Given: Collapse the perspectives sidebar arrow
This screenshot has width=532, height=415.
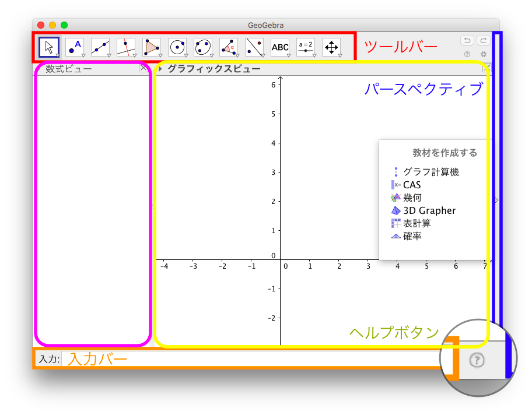Looking at the screenshot, I should coord(496,201).
